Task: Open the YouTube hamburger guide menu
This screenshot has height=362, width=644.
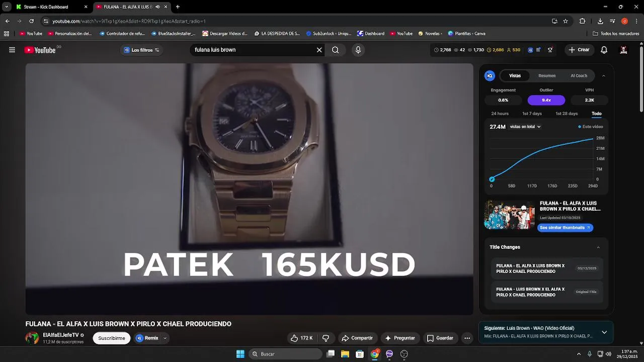Action: click(x=12, y=50)
